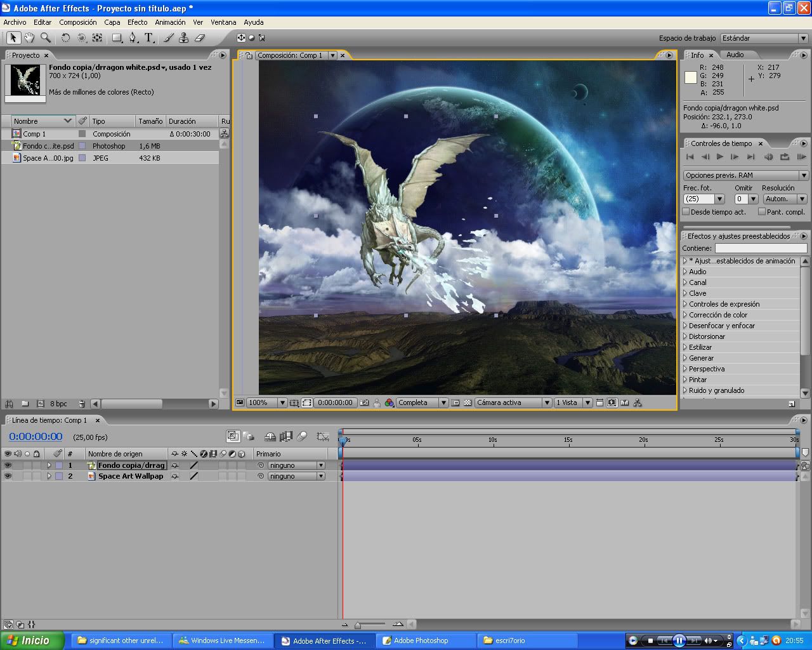
Task: Toggle quality switch on Fondo copia/drrag layer
Action: tap(194, 465)
